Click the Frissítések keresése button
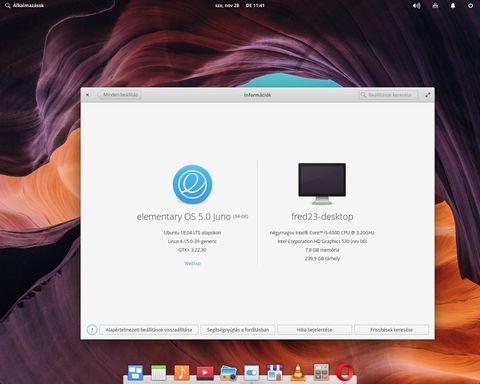 click(x=392, y=330)
